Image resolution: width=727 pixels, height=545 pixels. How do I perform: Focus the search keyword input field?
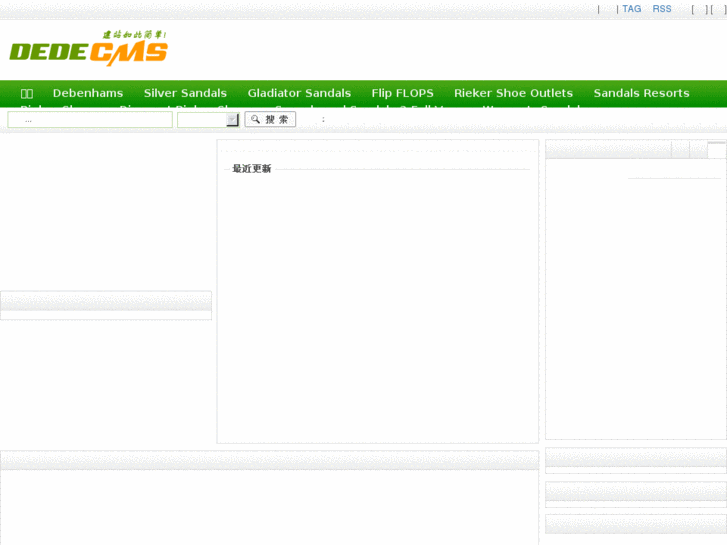pyautogui.click(x=90, y=120)
